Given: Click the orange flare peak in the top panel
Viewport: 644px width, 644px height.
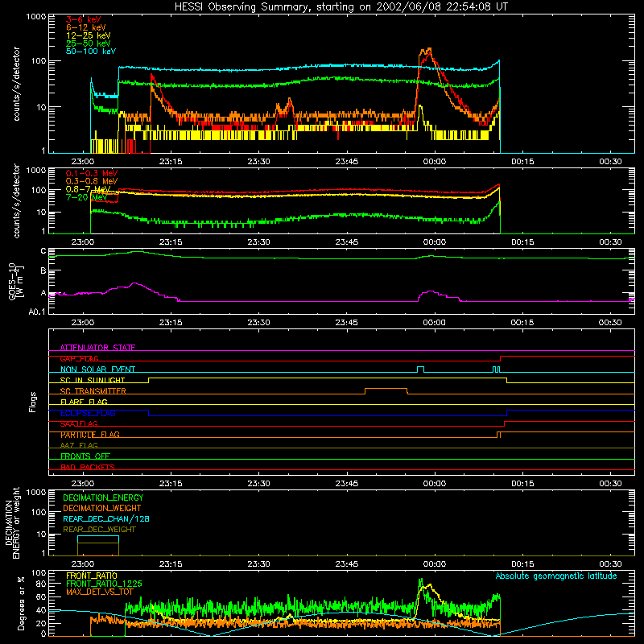Looking at the screenshot, I should pos(426,51).
